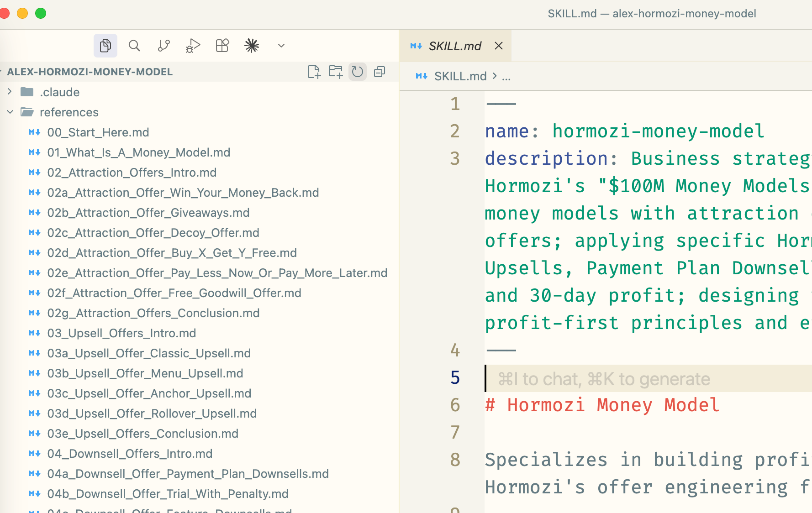Image resolution: width=812 pixels, height=513 pixels.
Task: Click the New File icon
Action: [x=314, y=72]
